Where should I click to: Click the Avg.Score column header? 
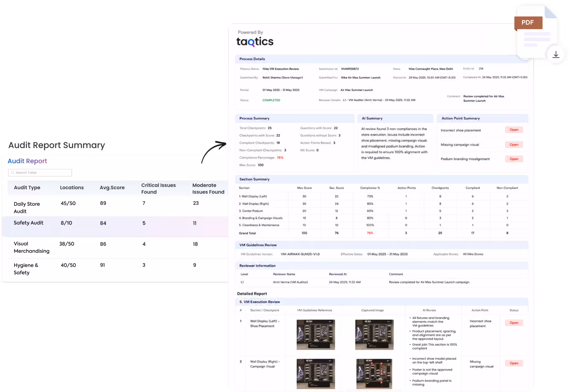click(112, 187)
